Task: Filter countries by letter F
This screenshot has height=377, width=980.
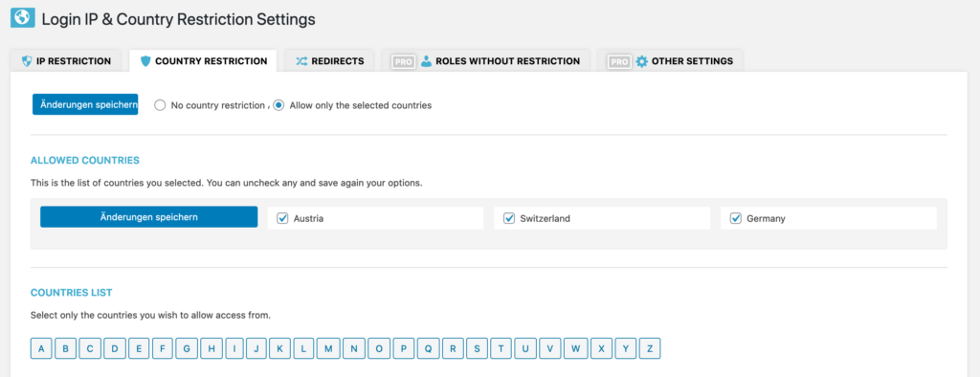Action: [x=163, y=349]
